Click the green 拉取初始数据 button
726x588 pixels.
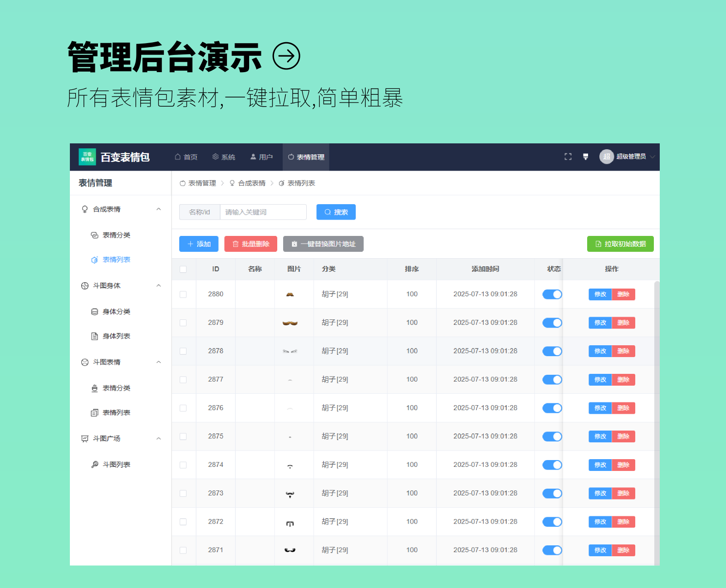tap(620, 244)
